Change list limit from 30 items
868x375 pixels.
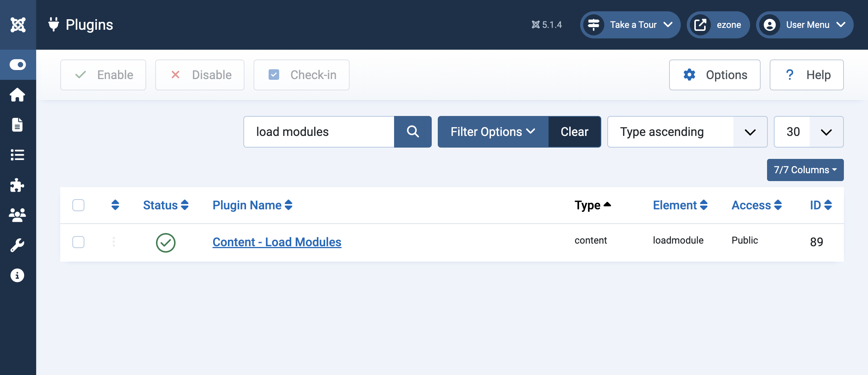pyautogui.click(x=808, y=132)
